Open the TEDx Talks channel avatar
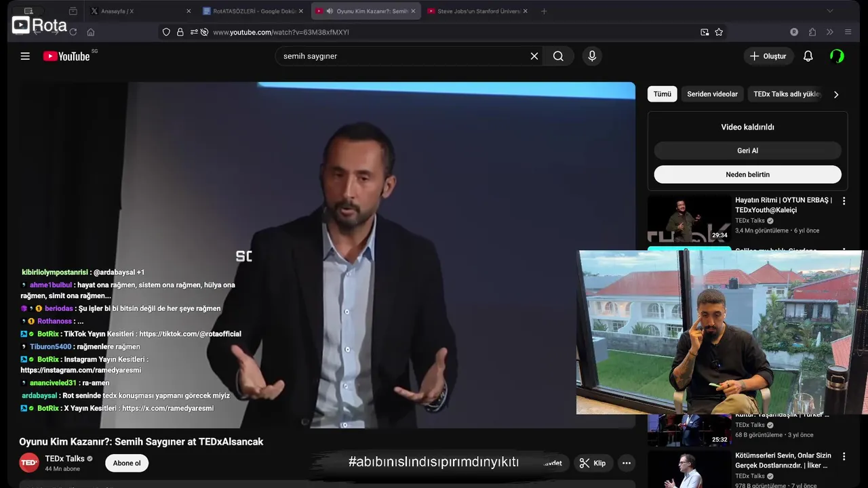This screenshot has height=488, width=868. coord(29,463)
